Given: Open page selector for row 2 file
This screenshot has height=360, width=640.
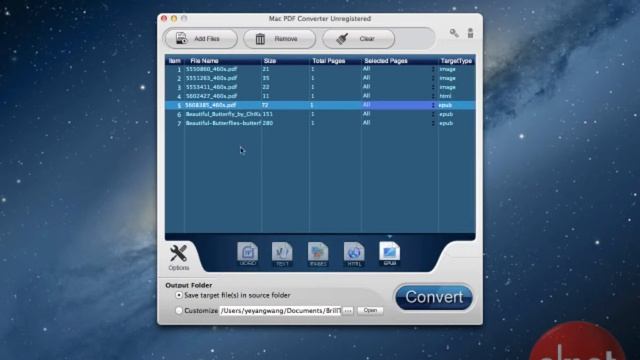Looking at the screenshot, I should [x=433, y=78].
